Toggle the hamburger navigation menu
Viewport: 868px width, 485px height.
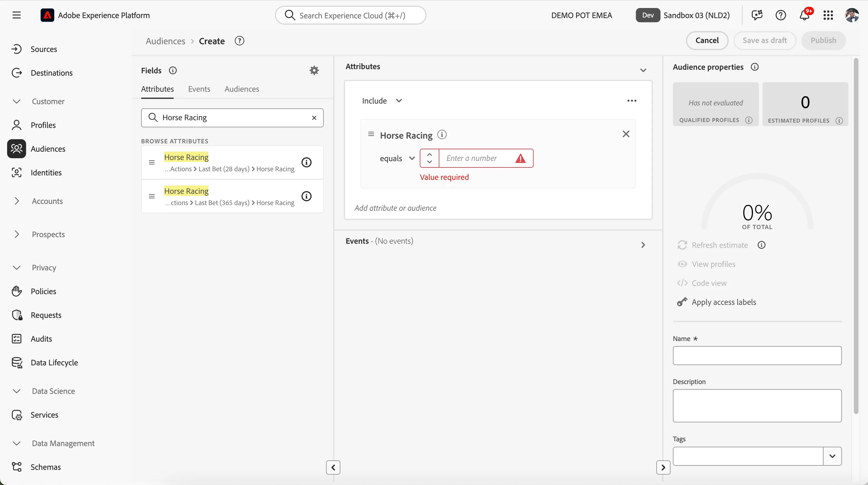[17, 15]
